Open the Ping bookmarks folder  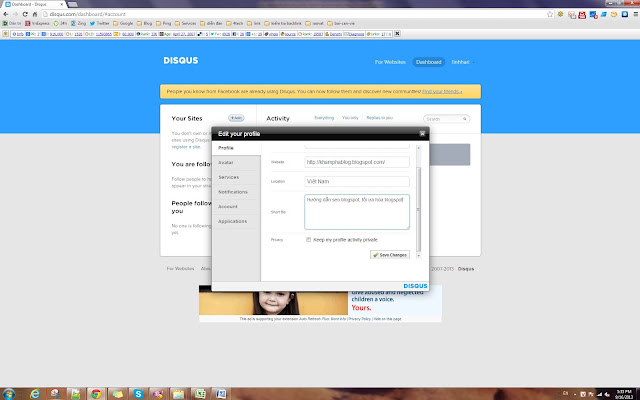[163, 23]
